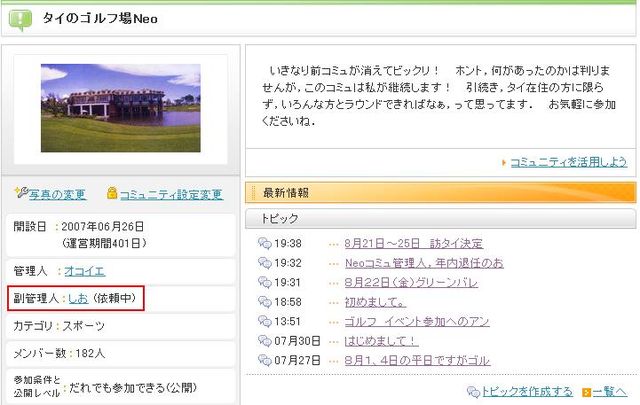Open the Neoコミュ管理人 topic link
The width and height of the screenshot is (640, 405).
423,263
